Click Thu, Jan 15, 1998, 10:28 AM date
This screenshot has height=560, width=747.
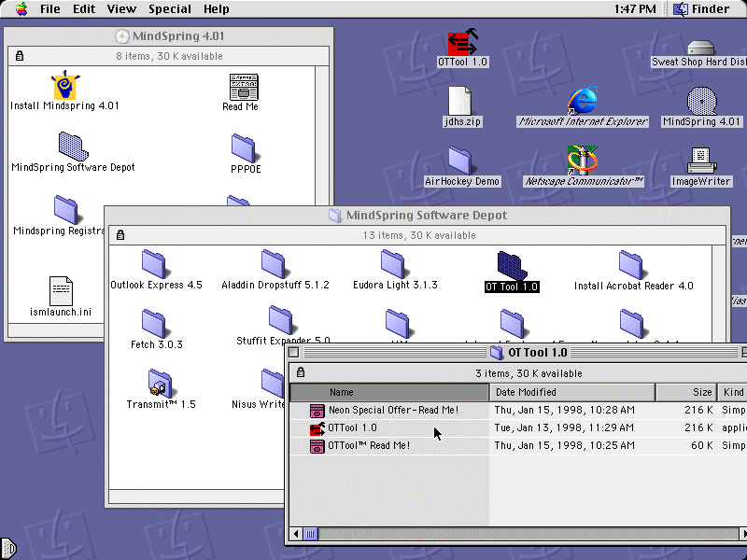click(x=564, y=410)
